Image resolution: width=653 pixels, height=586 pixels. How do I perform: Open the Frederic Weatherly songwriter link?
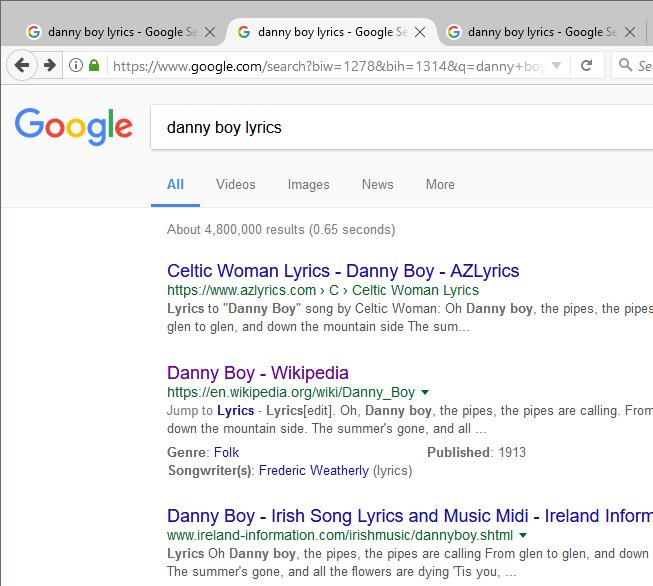click(x=314, y=471)
